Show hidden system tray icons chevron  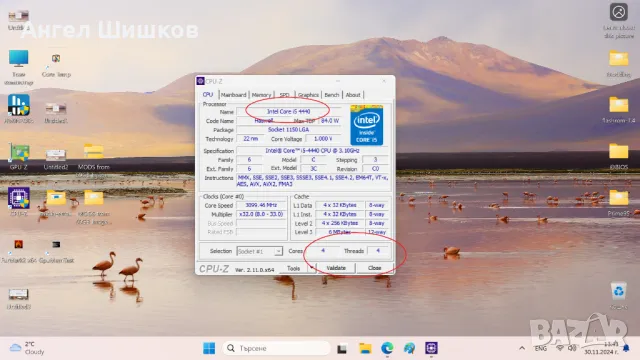pos(522,348)
